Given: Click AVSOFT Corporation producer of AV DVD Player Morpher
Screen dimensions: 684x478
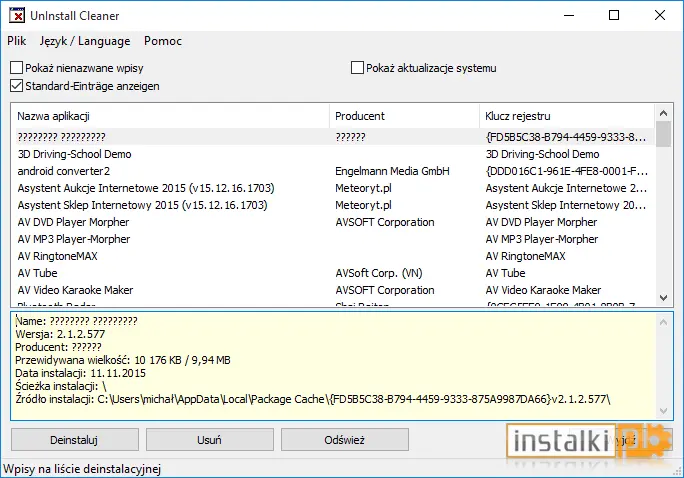Looking at the screenshot, I should click(x=385, y=222).
